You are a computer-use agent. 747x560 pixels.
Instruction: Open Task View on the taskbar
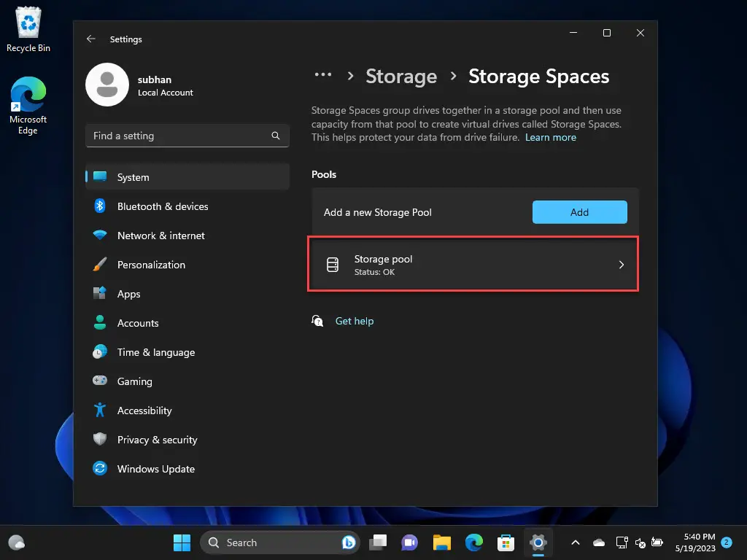[379, 542]
